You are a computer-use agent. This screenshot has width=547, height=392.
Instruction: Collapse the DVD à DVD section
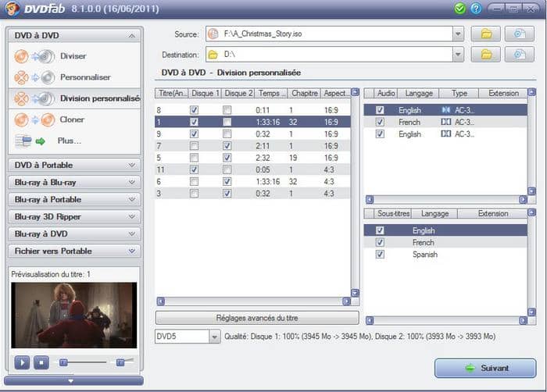point(131,36)
